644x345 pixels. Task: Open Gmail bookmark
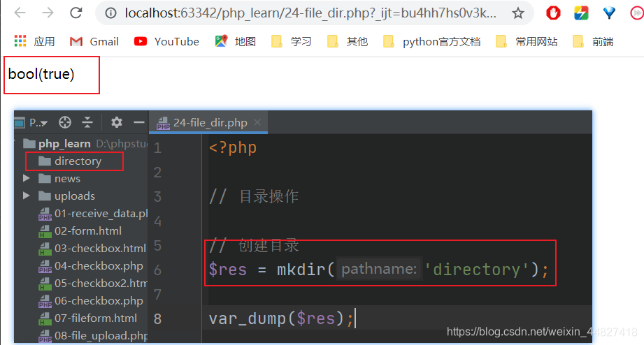[94, 41]
